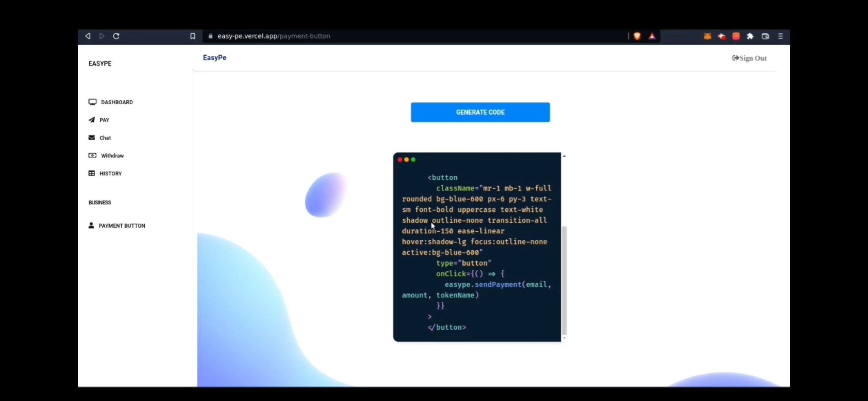Click the Chat envelope icon
The width and height of the screenshot is (868, 401).
92,137
